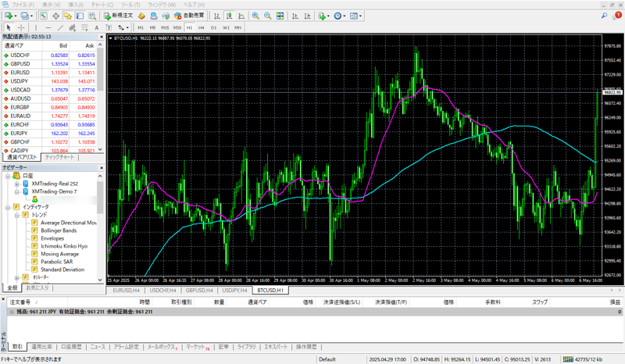The height and width of the screenshot is (364, 625).
Task: Open the new chart toolbar icon
Action: tap(9, 16)
